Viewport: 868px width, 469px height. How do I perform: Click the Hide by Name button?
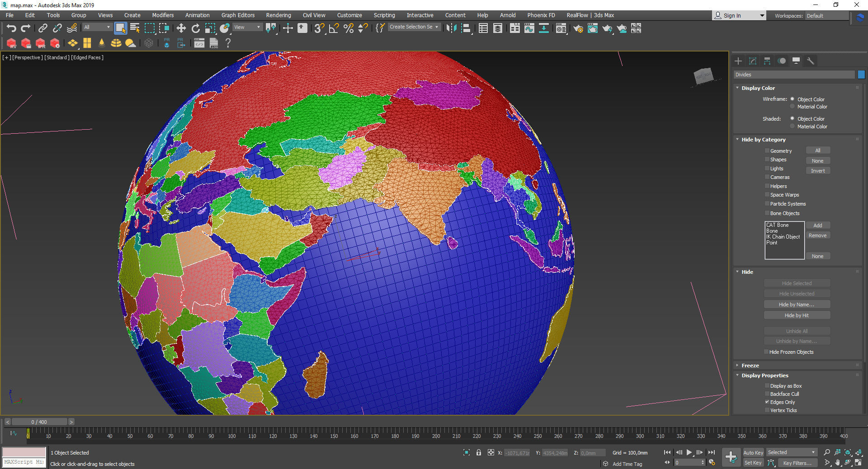[x=797, y=305]
